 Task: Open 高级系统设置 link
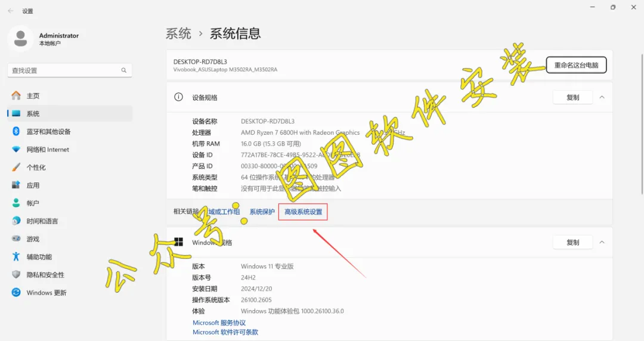(303, 212)
